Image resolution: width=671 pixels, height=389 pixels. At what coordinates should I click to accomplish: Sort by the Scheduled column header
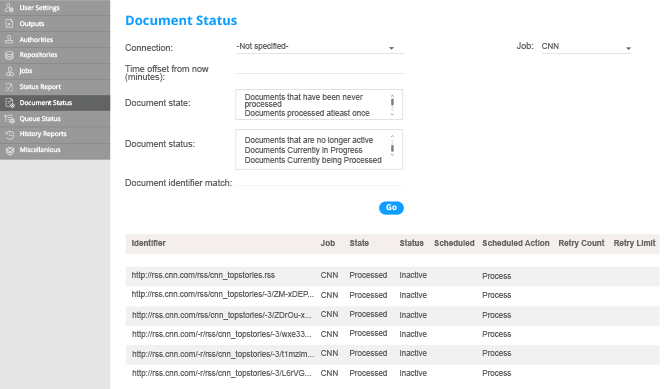[454, 243]
